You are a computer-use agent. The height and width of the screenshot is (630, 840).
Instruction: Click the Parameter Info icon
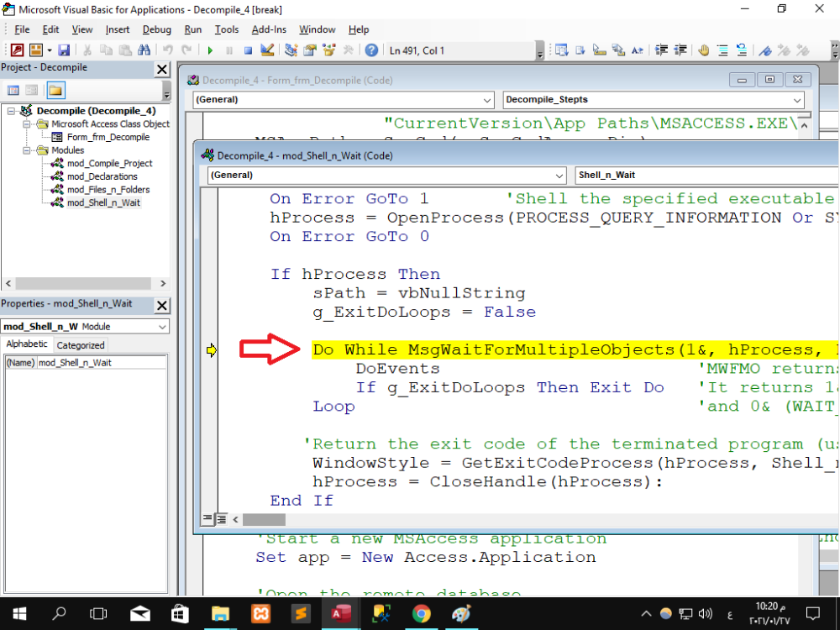[x=618, y=50]
